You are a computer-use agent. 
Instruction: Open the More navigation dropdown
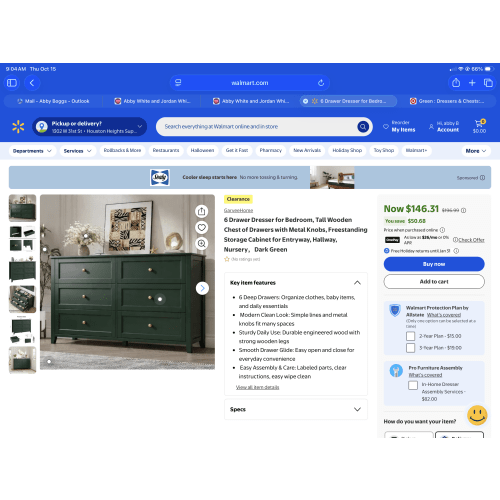coord(476,151)
